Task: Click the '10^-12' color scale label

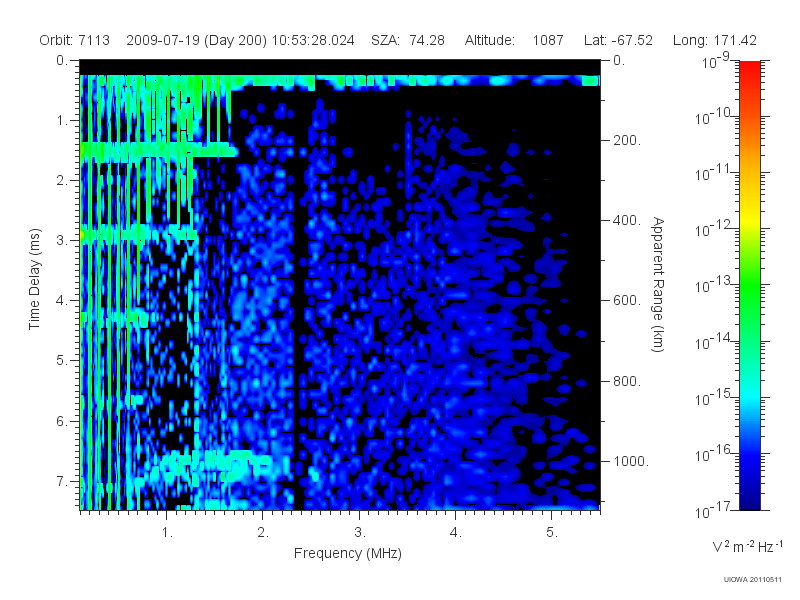Action: 713,229
